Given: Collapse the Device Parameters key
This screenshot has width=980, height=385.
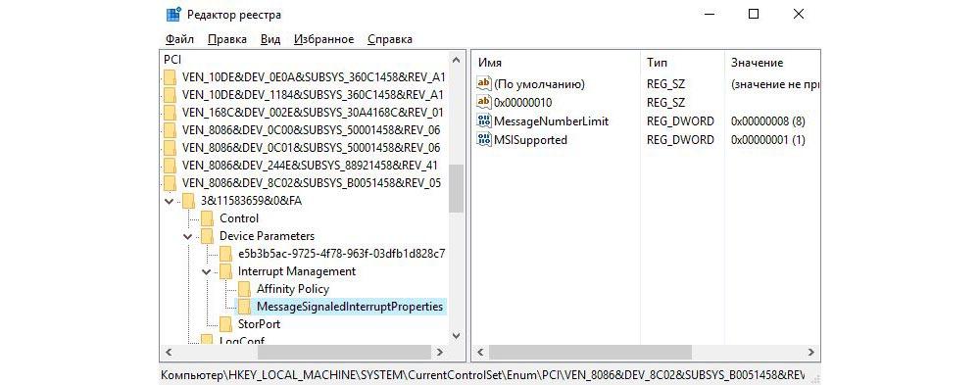Looking at the screenshot, I should 187,236.
